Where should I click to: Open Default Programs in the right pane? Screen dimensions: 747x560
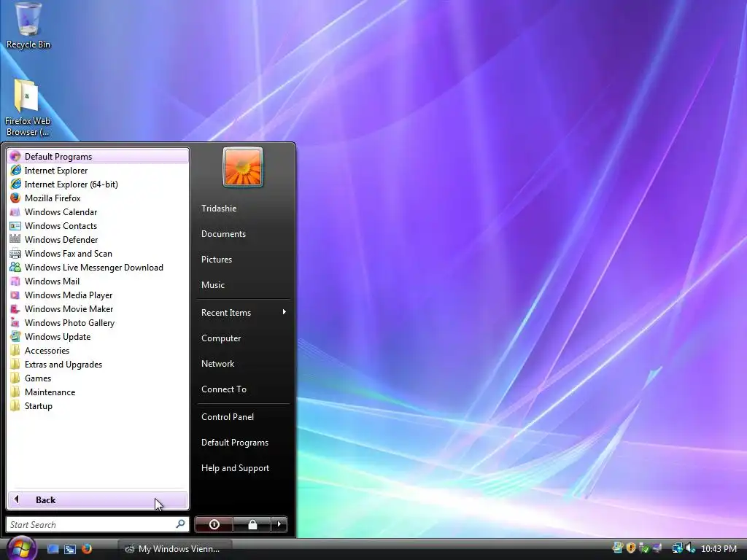click(x=243, y=443)
